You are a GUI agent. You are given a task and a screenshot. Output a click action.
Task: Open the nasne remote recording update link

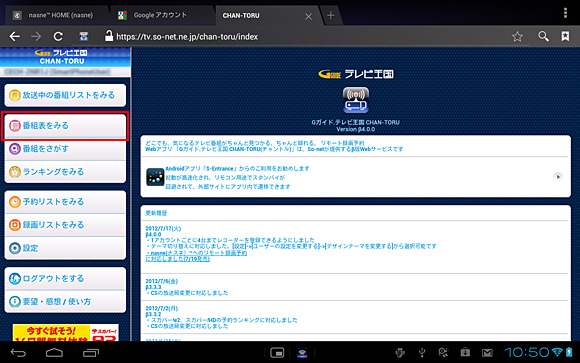coord(196,256)
